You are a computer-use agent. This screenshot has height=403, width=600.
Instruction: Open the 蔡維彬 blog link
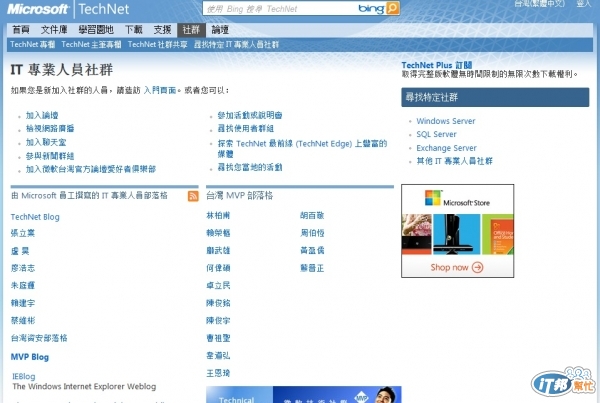click(x=23, y=320)
